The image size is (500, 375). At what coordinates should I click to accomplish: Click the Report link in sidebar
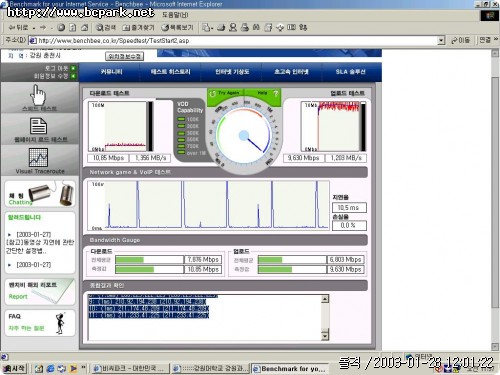tap(18, 296)
